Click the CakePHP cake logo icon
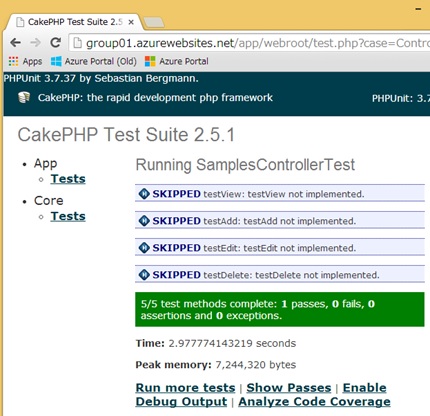The image size is (430, 416). tap(24, 98)
